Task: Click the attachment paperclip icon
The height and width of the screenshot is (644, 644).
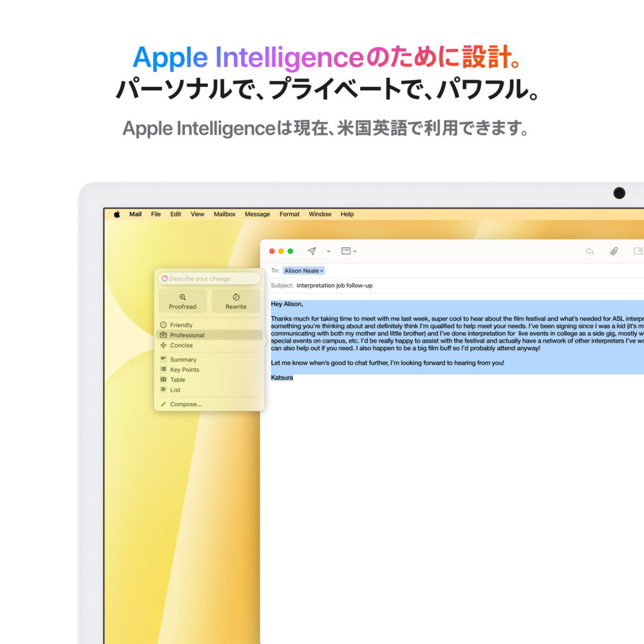Action: tap(614, 251)
